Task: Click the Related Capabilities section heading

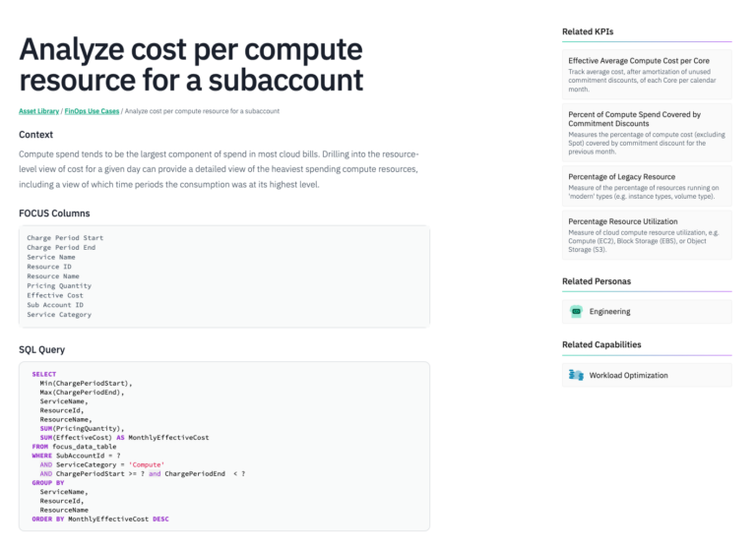Action: pyautogui.click(x=601, y=344)
